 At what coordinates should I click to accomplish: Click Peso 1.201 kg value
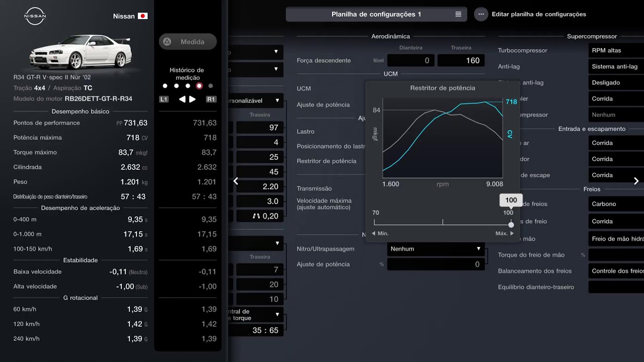[134, 182]
